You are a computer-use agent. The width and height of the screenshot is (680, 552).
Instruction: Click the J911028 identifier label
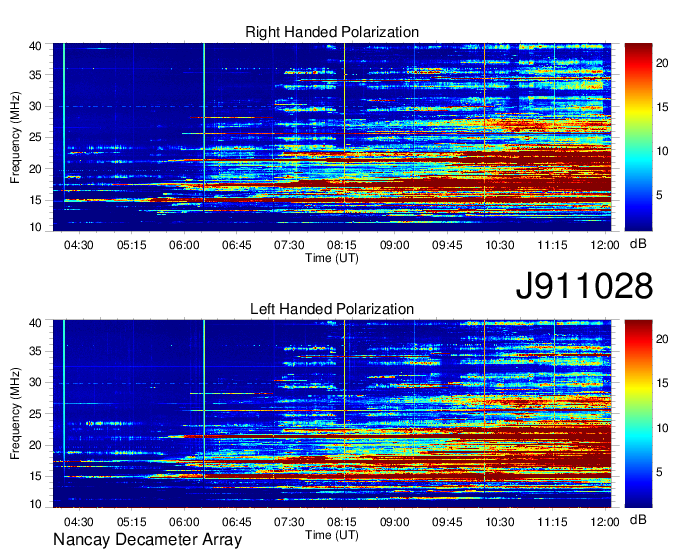pos(584,286)
